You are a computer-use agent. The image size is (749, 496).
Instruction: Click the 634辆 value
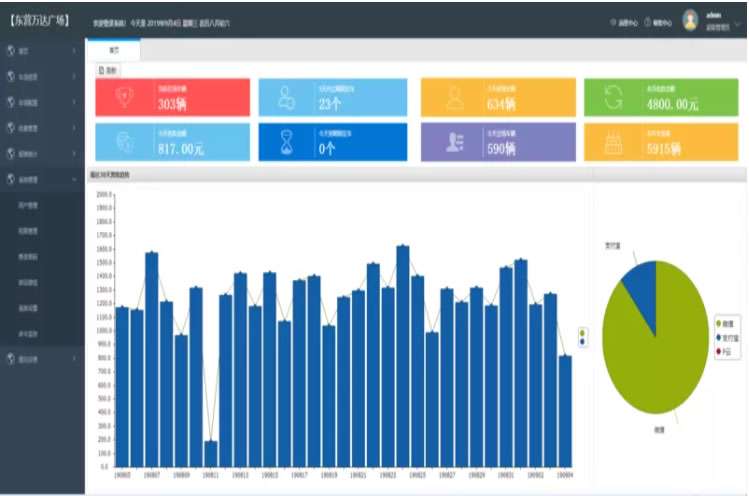tap(501, 104)
